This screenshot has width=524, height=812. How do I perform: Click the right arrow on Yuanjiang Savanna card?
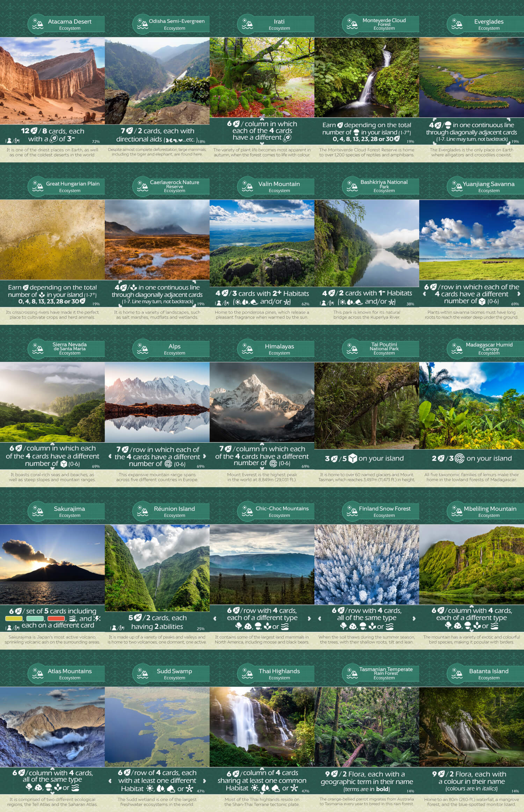[519, 294]
